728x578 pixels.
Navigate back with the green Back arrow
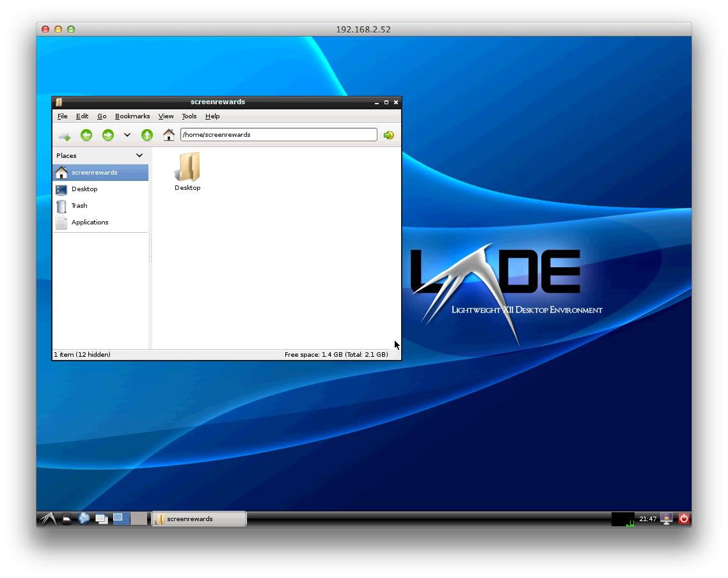(86, 135)
